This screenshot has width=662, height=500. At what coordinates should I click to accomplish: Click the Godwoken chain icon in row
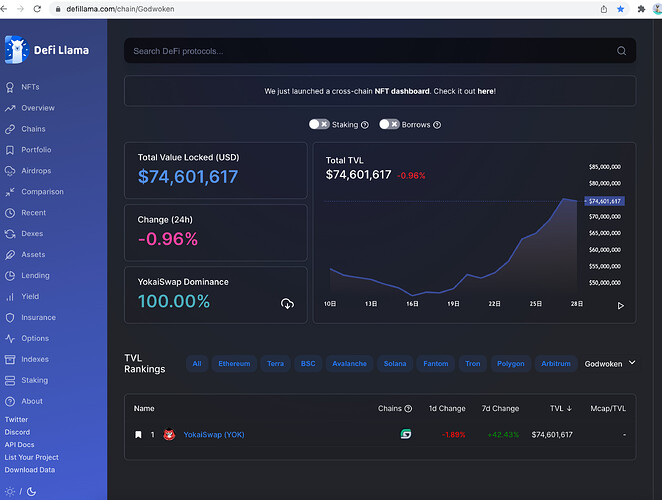point(406,434)
